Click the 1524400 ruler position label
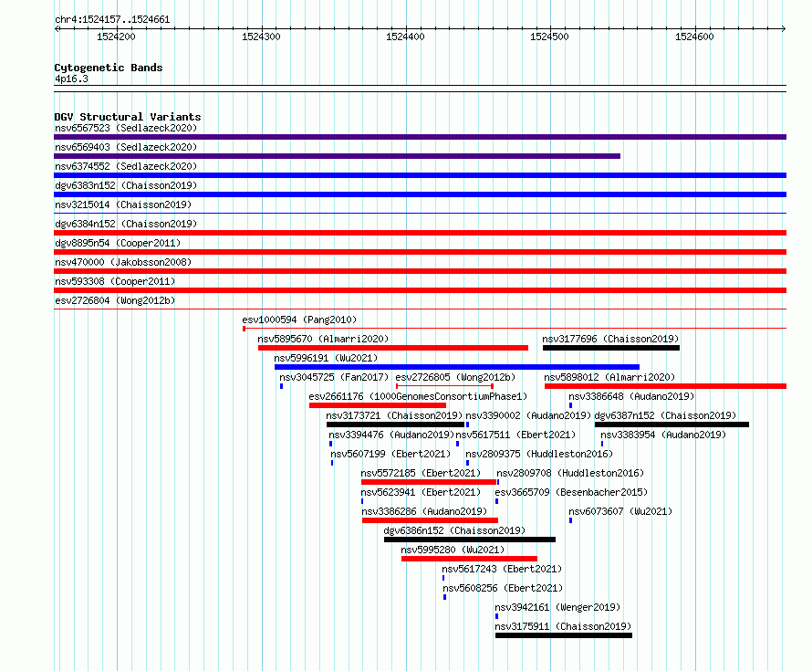The width and height of the screenshot is (812, 671). pos(405,37)
